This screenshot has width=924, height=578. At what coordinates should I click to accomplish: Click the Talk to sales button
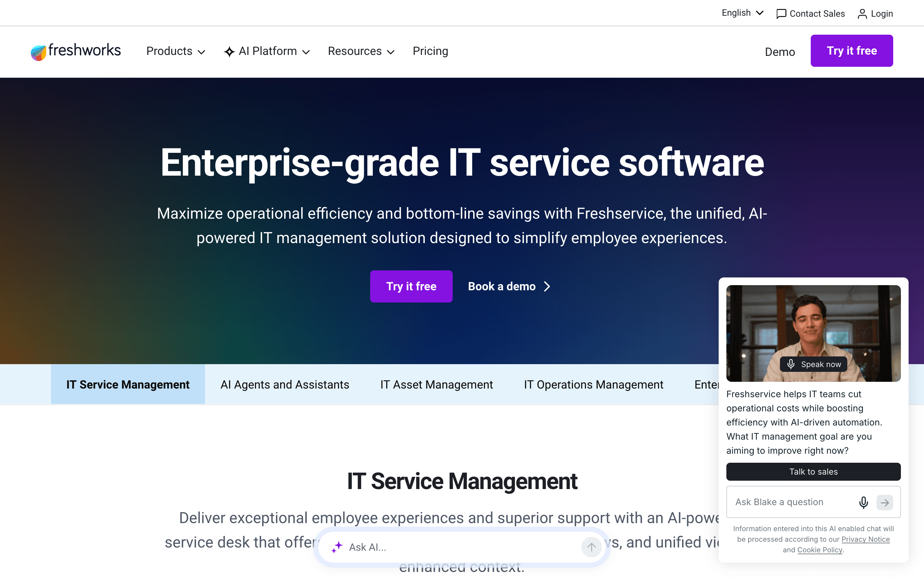pos(813,472)
